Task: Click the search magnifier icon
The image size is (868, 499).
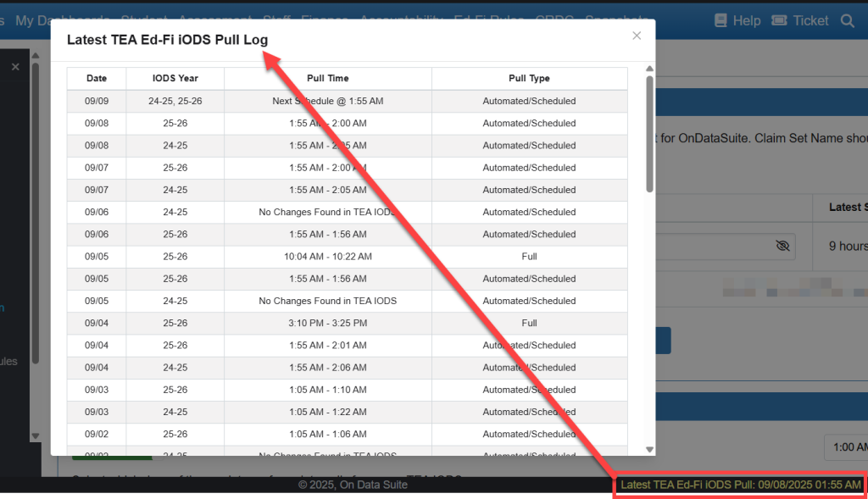Action: pos(847,20)
